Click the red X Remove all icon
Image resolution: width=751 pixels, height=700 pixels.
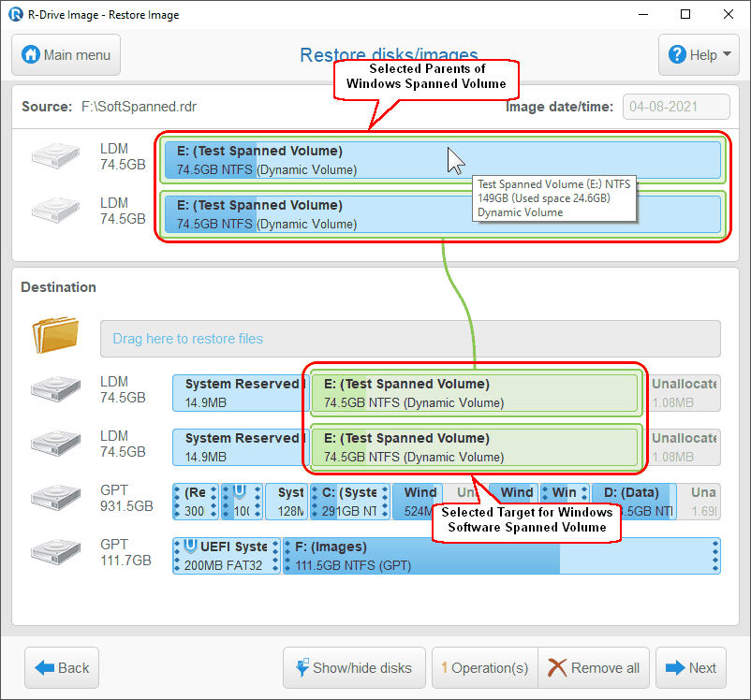pyautogui.click(x=557, y=667)
